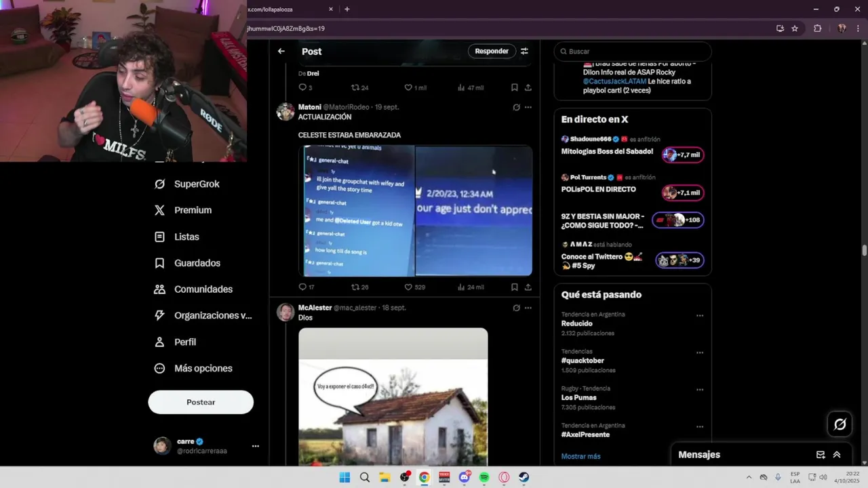The width and height of the screenshot is (868, 488).
Task: Expand the Mensajes drawer
Action: [x=837, y=455]
